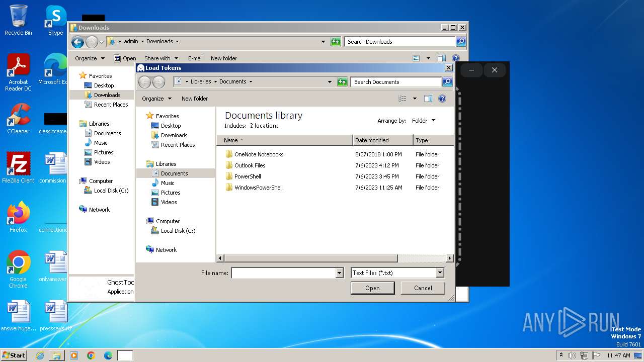Refresh the Downloads window address bar

[336, 42]
